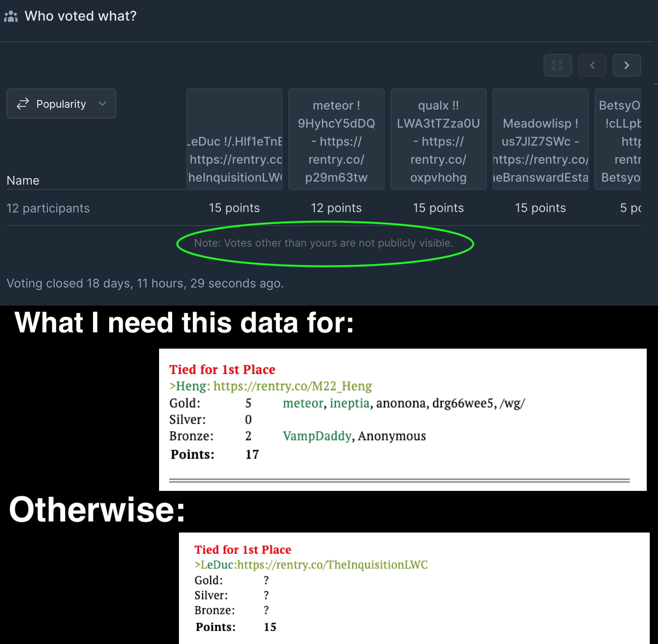
Task: Click Points 15 in LeDuc results
Action: tap(236, 627)
